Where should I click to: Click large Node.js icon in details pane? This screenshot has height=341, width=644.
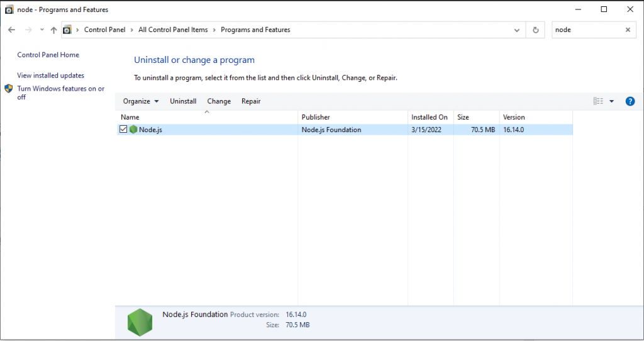(x=140, y=323)
